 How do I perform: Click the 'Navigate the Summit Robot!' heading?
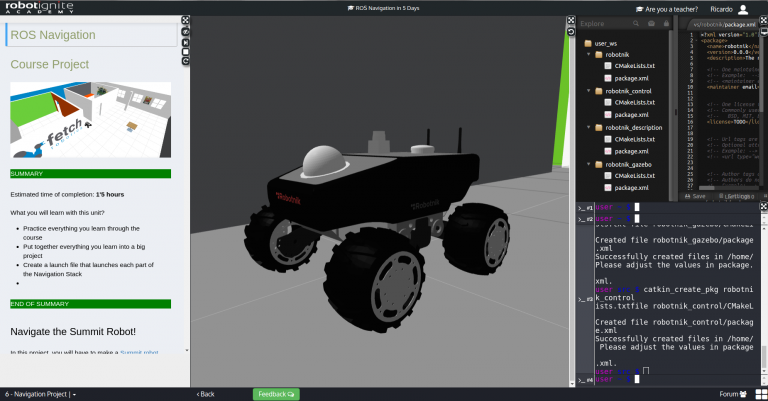pos(73,331)
